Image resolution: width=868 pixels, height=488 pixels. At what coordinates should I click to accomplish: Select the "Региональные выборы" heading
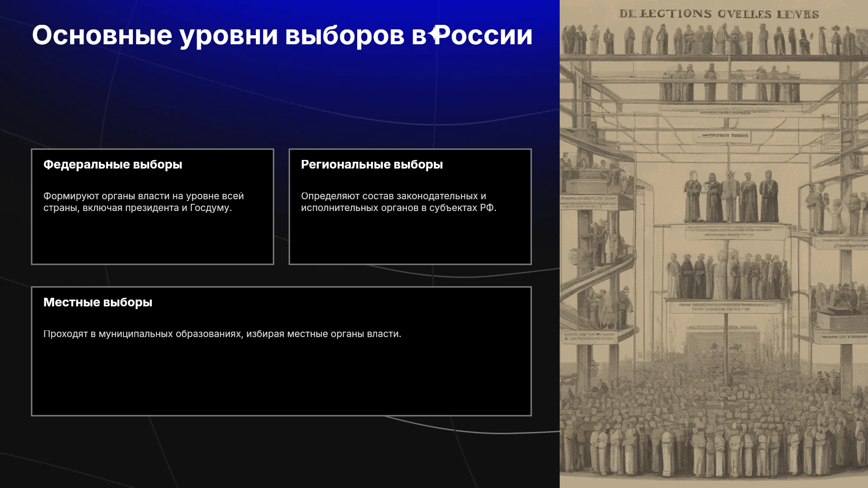tap(372, 164)
